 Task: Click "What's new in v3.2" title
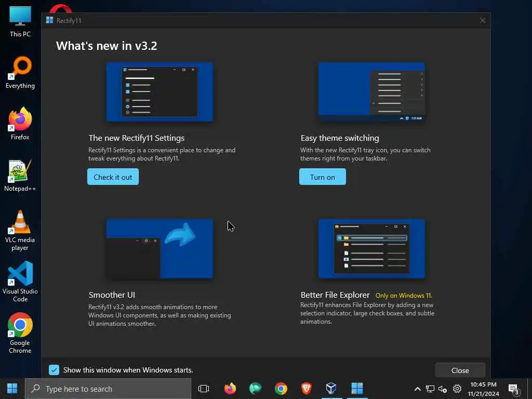point(107,46)
